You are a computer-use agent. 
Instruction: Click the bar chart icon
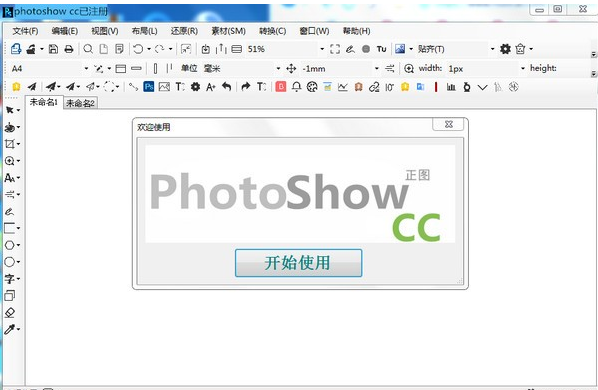(451, 87)
